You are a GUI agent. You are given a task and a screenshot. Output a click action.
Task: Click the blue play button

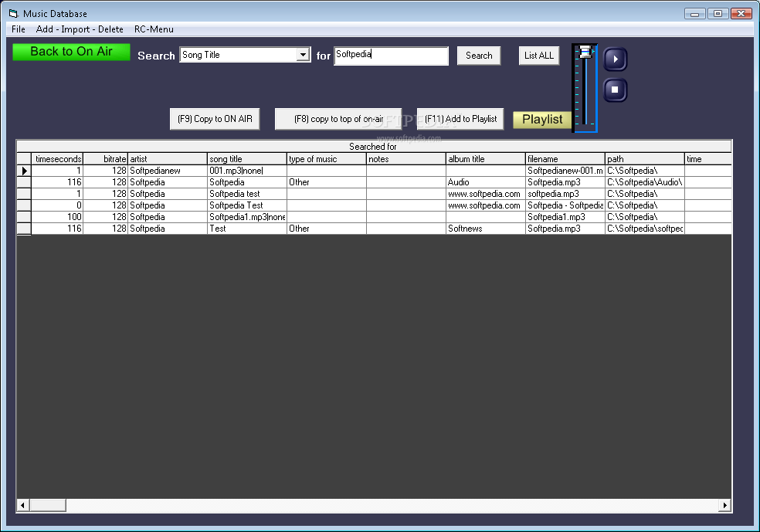point(615,59)
